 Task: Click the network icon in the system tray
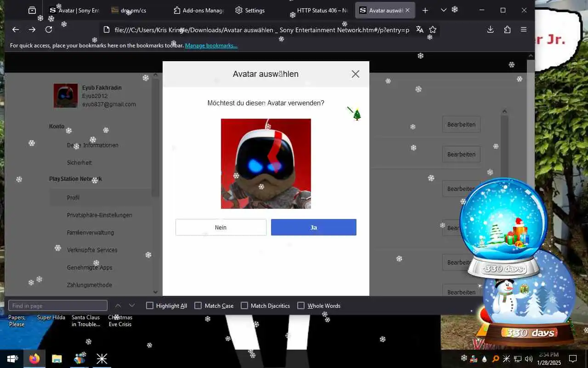(x=518, y=359)
